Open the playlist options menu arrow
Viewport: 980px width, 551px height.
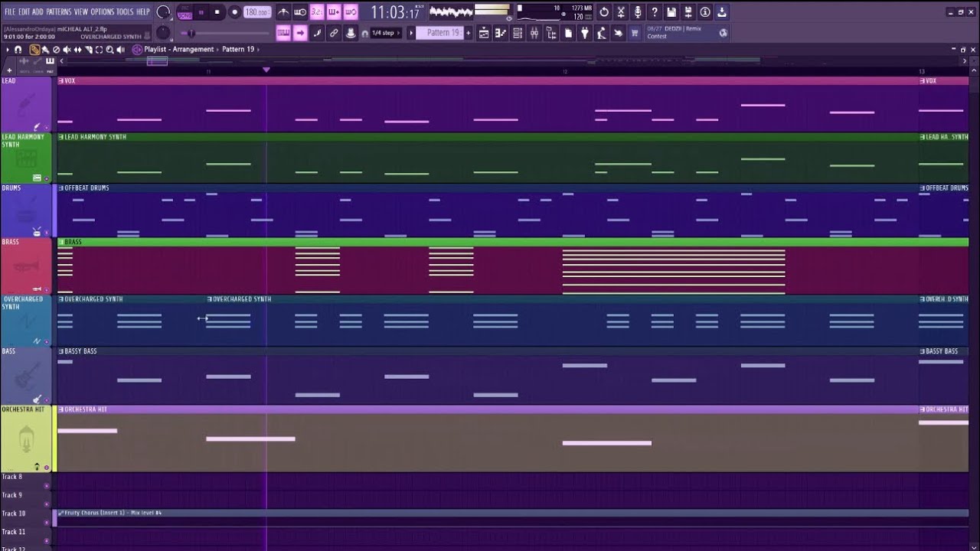tap(8, 50)
